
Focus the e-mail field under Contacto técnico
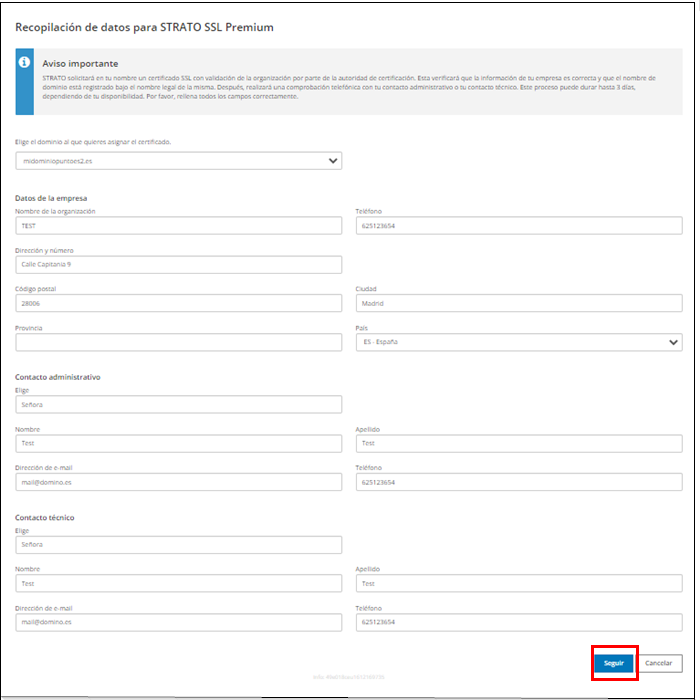coord(179,622)
